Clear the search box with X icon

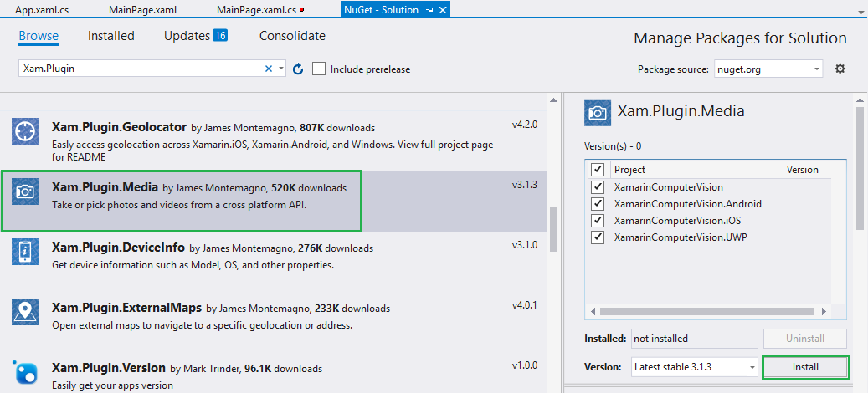(x=269, y=69)
